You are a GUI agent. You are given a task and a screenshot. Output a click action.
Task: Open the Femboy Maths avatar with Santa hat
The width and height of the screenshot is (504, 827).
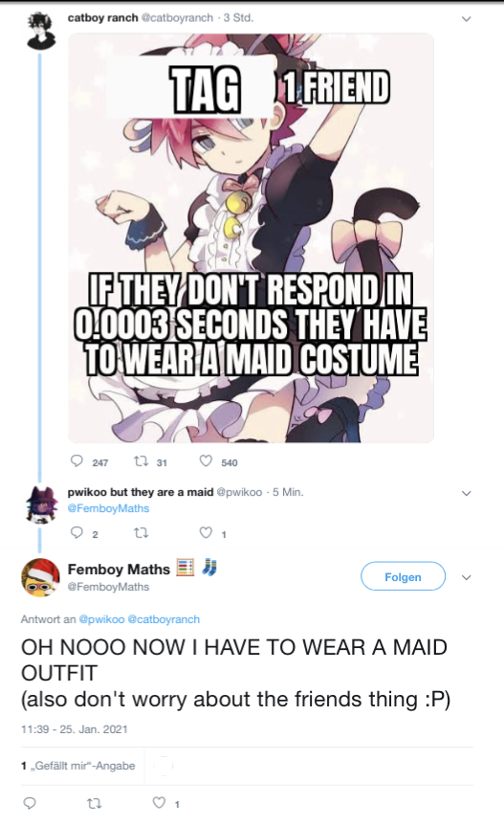pos(40,577)
